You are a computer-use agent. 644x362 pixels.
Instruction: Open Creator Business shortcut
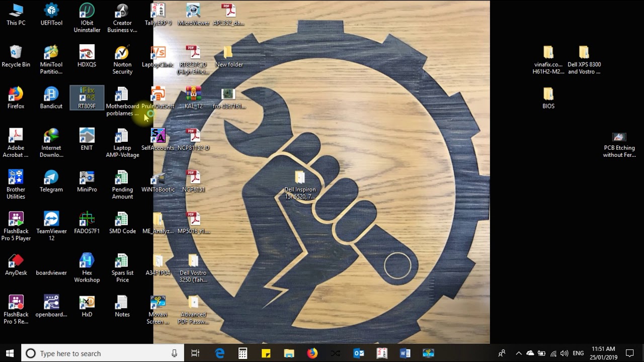pyautogui.click(x=122, y=18)
